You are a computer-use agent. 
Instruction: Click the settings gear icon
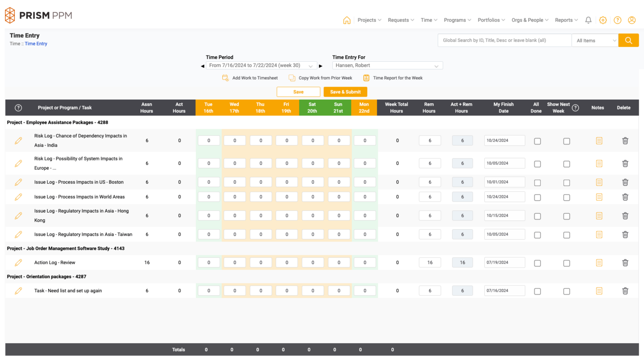coord(603,20)
